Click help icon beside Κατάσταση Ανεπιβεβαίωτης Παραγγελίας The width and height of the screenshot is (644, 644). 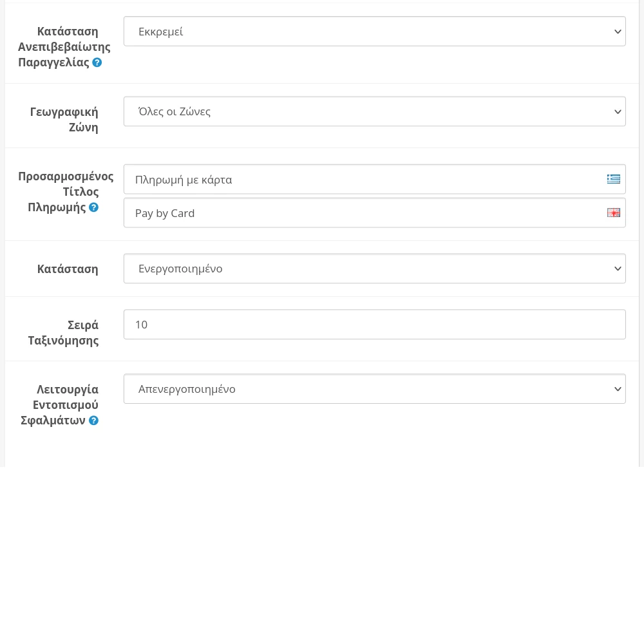(97, 62)
